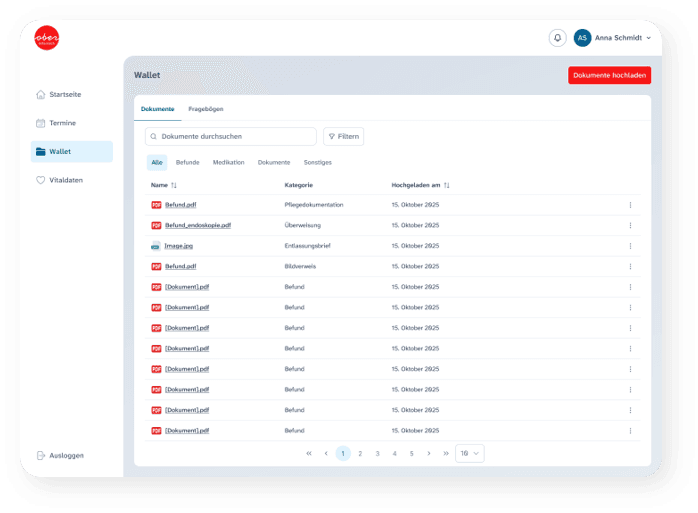Click Dokumente hochladen button
698x513 pixels.
[x=609, y=75]
